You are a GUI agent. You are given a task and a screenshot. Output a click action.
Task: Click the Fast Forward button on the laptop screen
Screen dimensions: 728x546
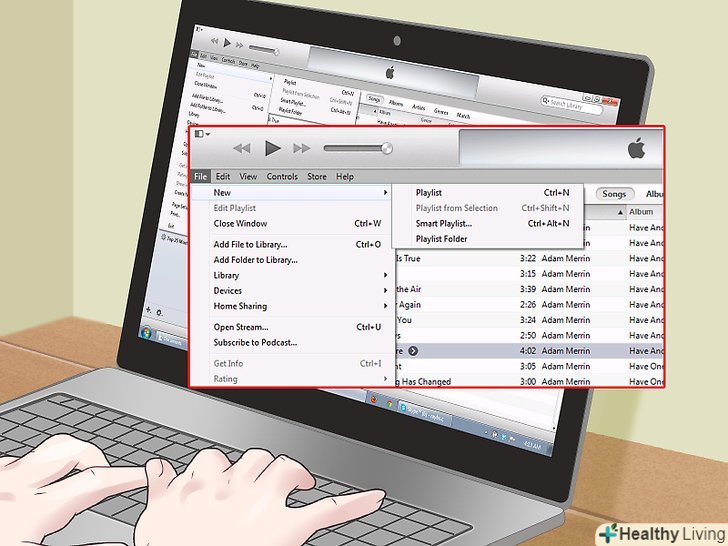[240, 45]
